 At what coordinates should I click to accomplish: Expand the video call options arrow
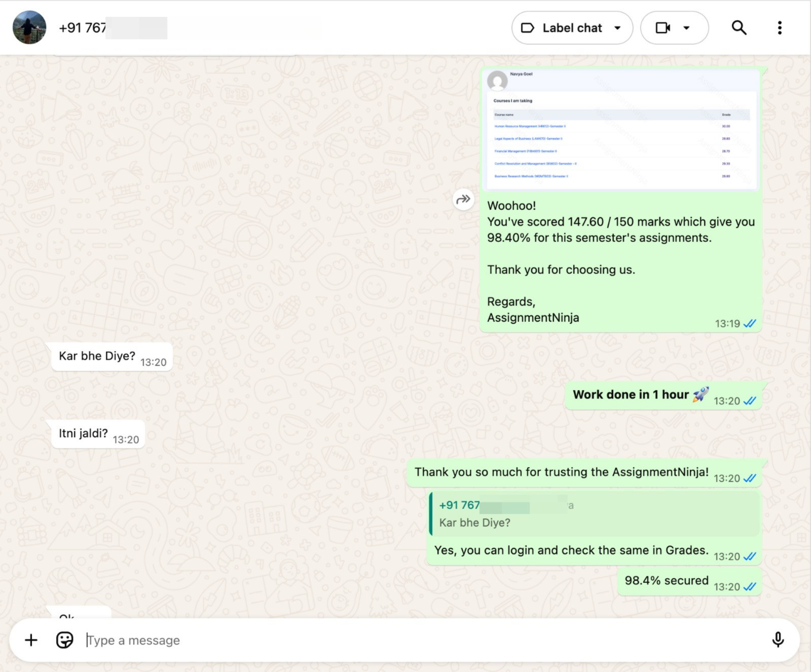686,28
